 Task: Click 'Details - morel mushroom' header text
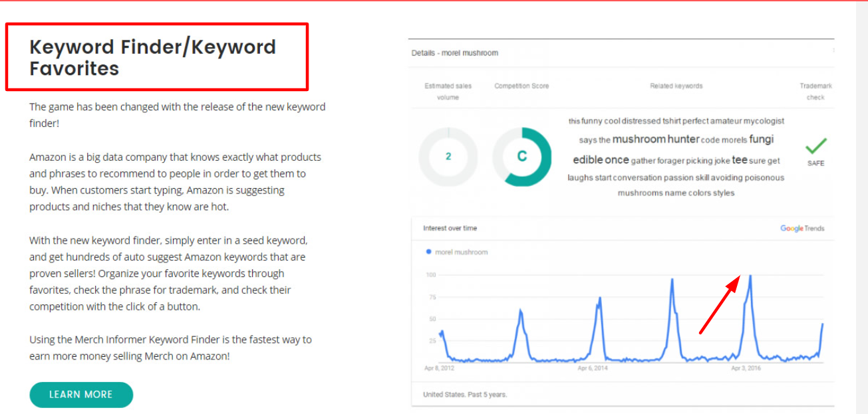[455, 53]
